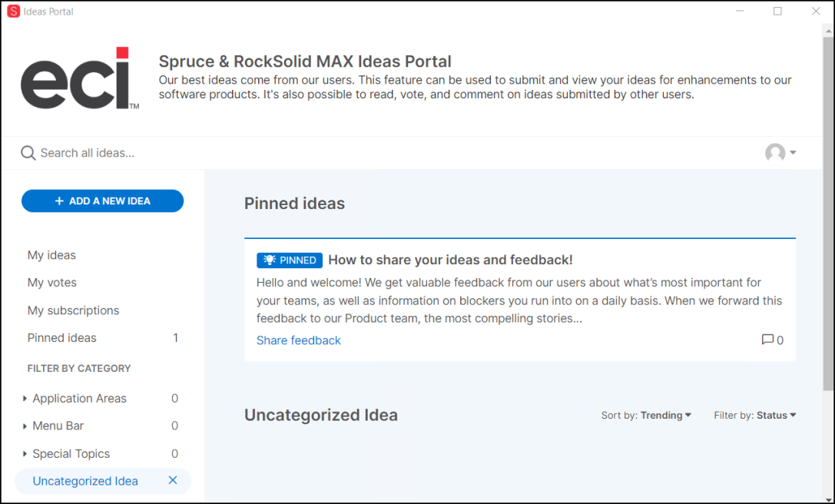Select Application Areas category
This screenshot has width=835, height=504.
(79, 399)
